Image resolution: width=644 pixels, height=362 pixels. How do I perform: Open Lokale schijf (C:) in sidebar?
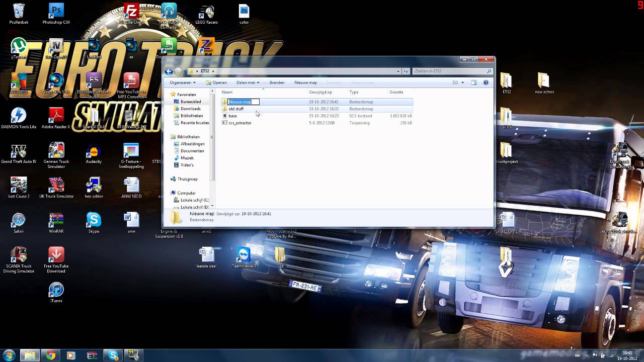(x=191, y=200)
